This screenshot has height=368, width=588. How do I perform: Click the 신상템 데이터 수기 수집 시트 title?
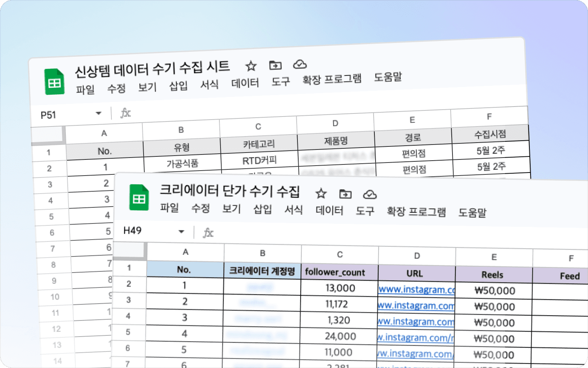click(152, 69)
